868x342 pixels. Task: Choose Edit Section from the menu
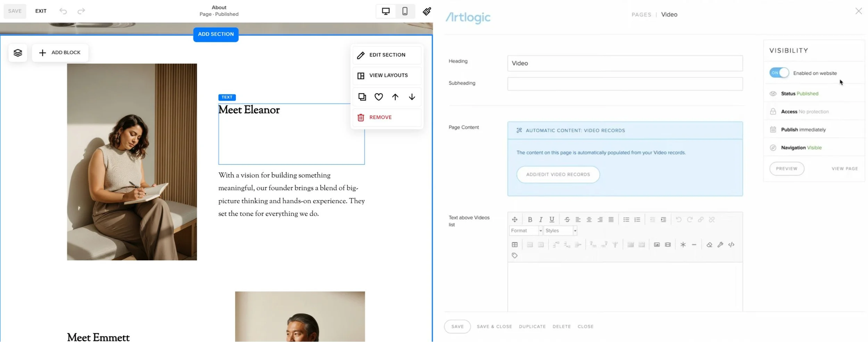387,55
